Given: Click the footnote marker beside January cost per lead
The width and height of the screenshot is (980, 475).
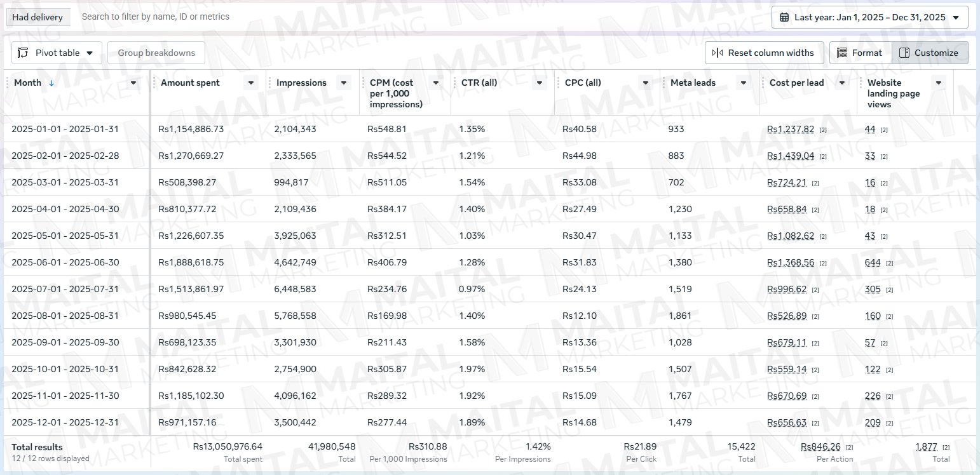Looking at the screenshot, I should tap(822, 130).
